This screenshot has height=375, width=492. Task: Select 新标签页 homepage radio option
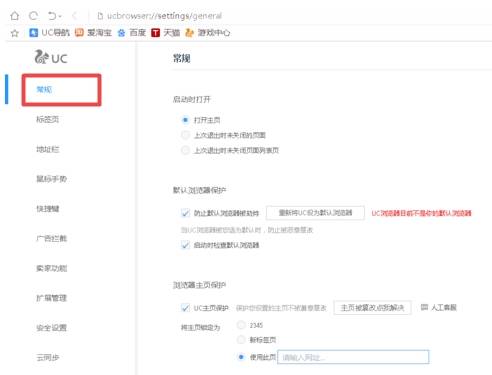point(241,340)
